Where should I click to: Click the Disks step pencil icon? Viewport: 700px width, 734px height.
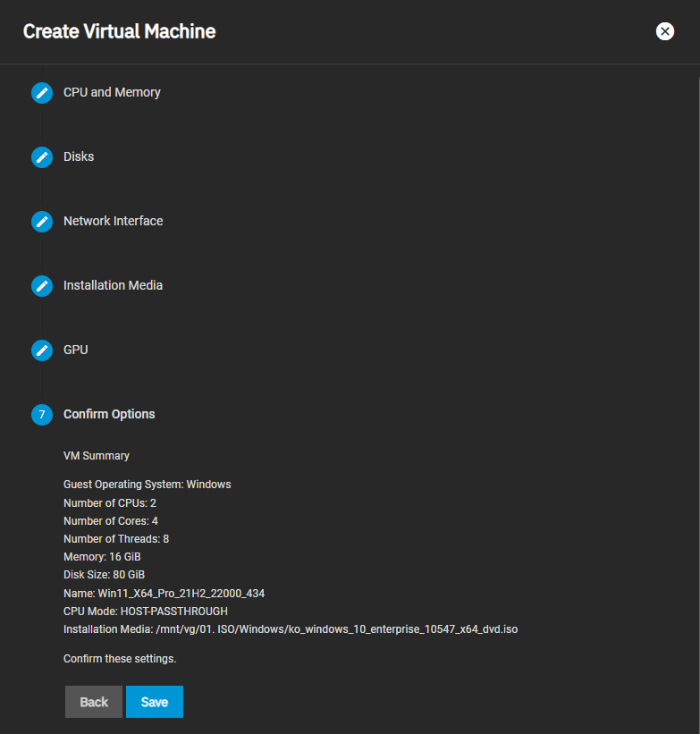pos(42,156)
